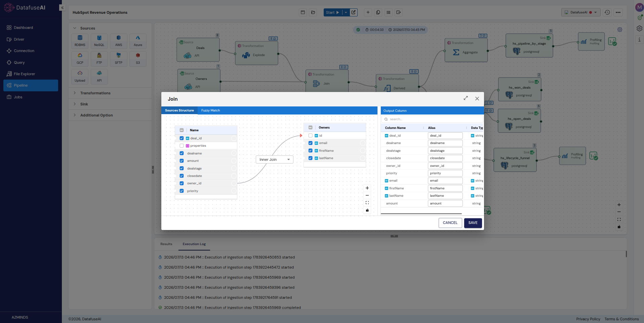
Task: Open the DatafuseAI environment dropdown
Action: click(581, 12)
